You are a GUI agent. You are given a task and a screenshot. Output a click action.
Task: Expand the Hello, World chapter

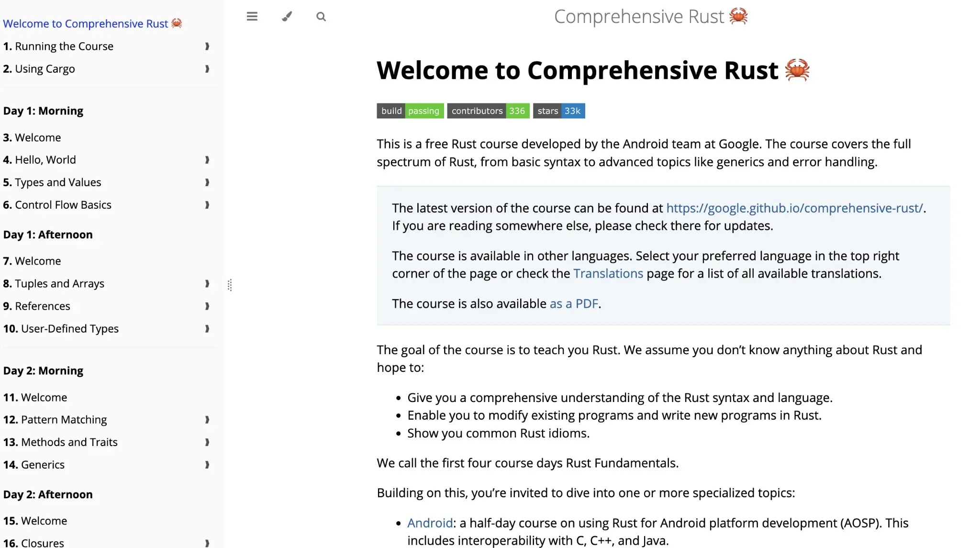click(x=207, y=160)
